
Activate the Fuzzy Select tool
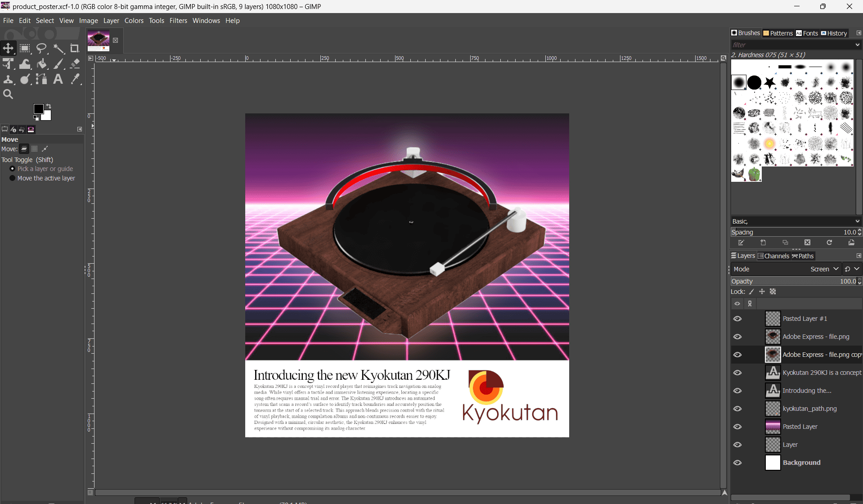coord(59,48)
